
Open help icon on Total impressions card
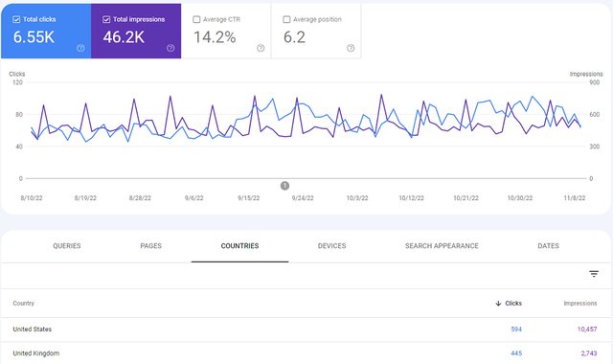pyautogui.click(x=170, y=48)
